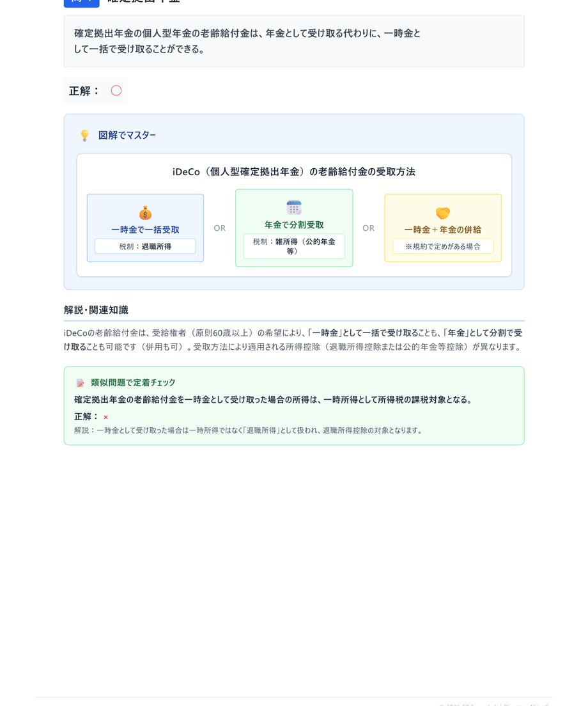Click the 正解： label above the diagram box
The height and width of the screenshot is (706, 588).
tap(84, 91)
